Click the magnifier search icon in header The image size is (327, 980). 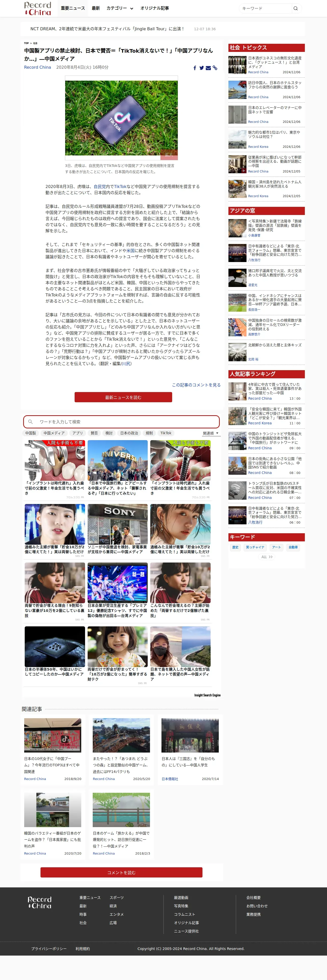tap(295, 8)
